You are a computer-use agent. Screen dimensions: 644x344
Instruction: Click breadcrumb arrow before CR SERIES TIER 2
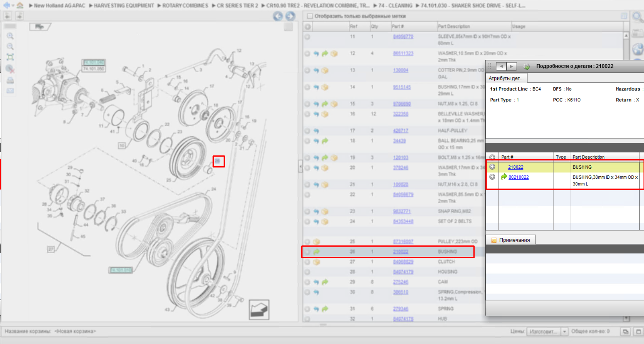(214, 6)
